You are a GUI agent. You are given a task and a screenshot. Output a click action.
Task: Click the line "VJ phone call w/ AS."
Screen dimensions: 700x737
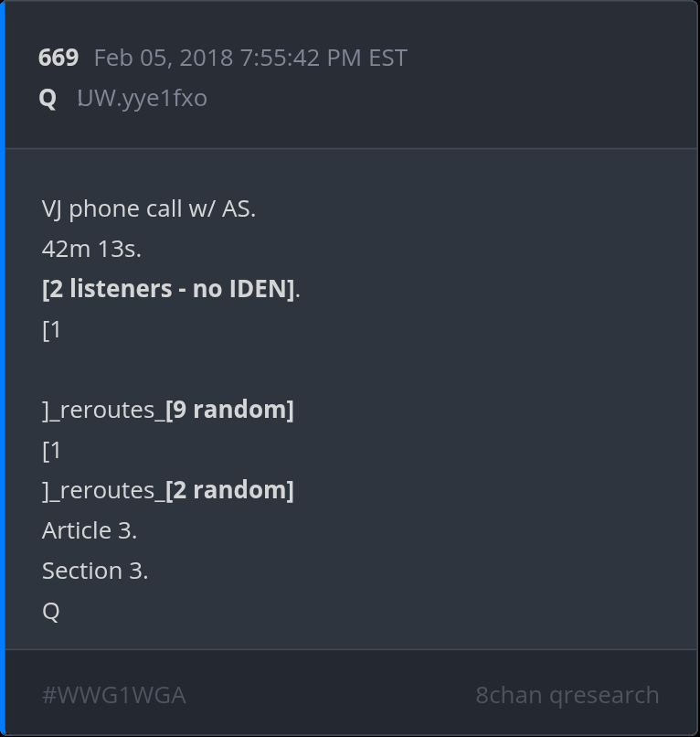pos(148,208)
